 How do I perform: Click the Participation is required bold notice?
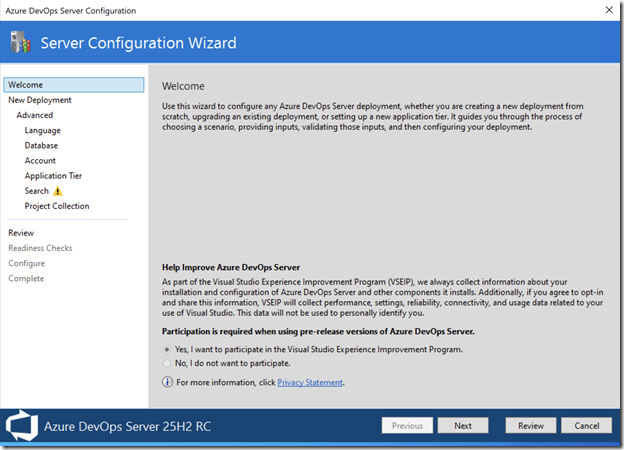(x=318, y=331)
